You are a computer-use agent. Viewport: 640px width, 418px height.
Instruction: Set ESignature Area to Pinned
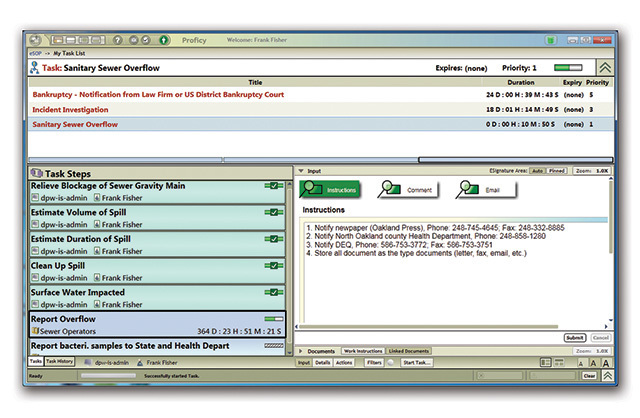pos(557,171)
